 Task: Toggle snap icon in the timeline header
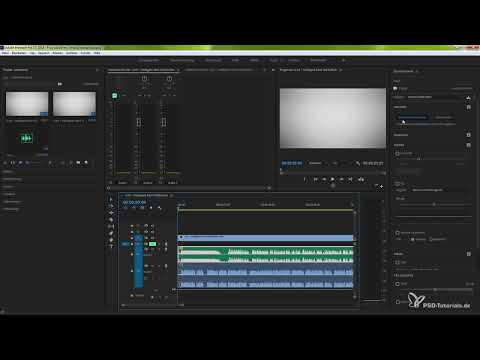pos(134,208)
